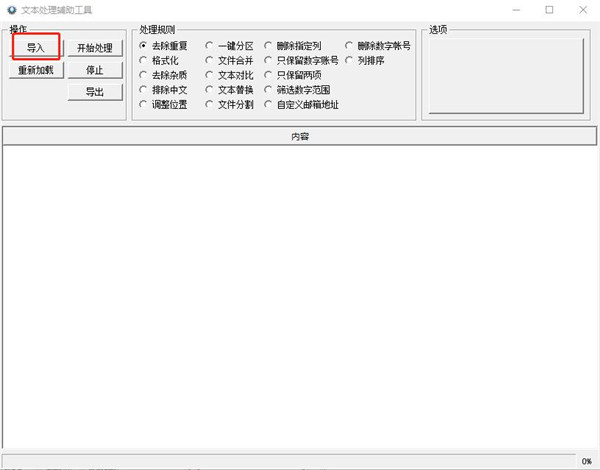
Task: Click the 导出 (Export) button
Action: pyautogui.click(x=94, y=92)
